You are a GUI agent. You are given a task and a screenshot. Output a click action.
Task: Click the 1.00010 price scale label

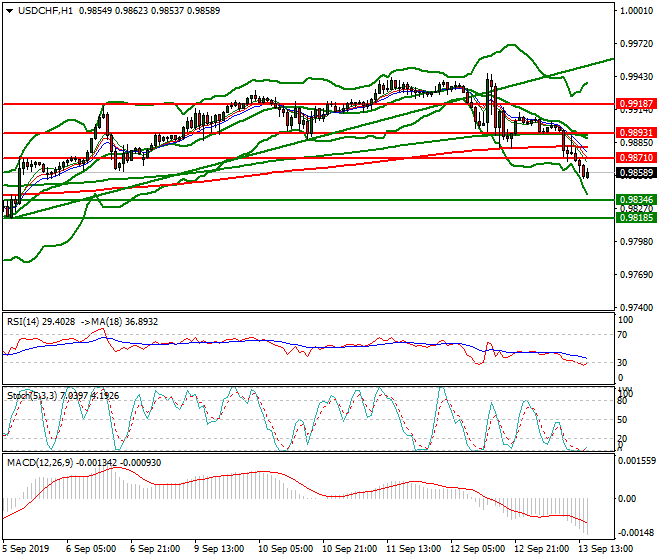point(636,11)
